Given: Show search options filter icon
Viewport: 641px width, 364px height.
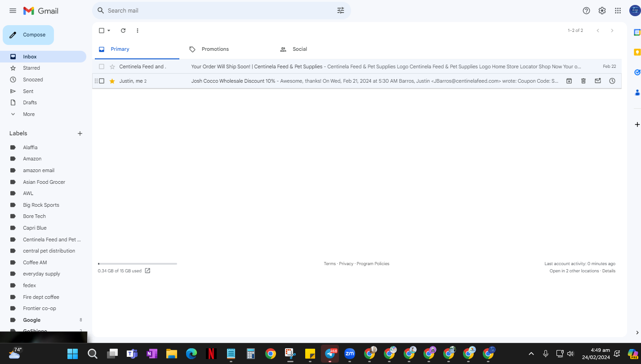Looking at the screenshot, I should coord(341,10).
